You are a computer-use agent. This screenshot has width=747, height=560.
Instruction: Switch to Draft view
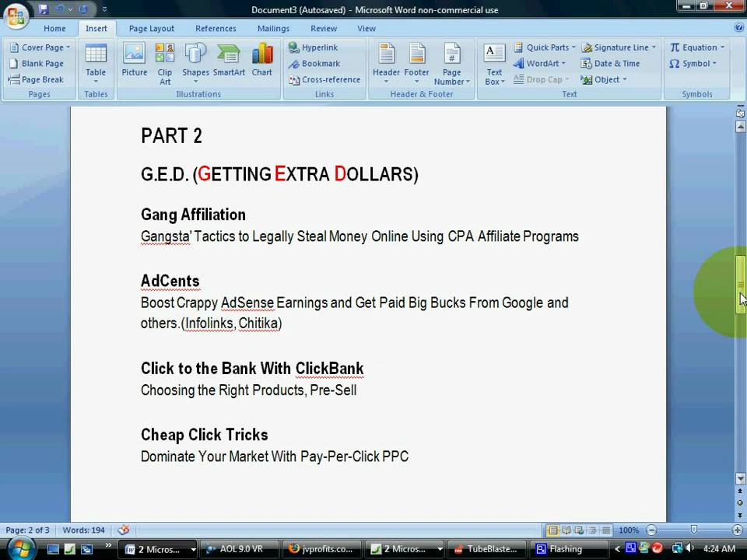(606, 530)
